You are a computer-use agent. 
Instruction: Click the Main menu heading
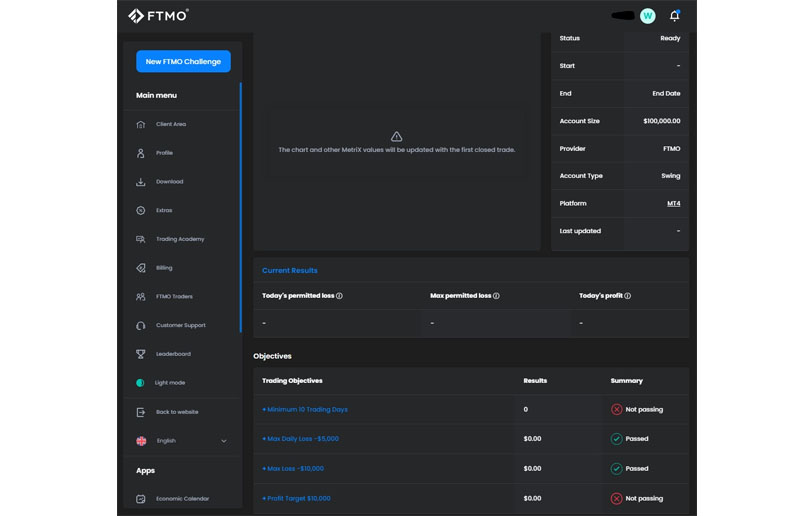point(156,95)
